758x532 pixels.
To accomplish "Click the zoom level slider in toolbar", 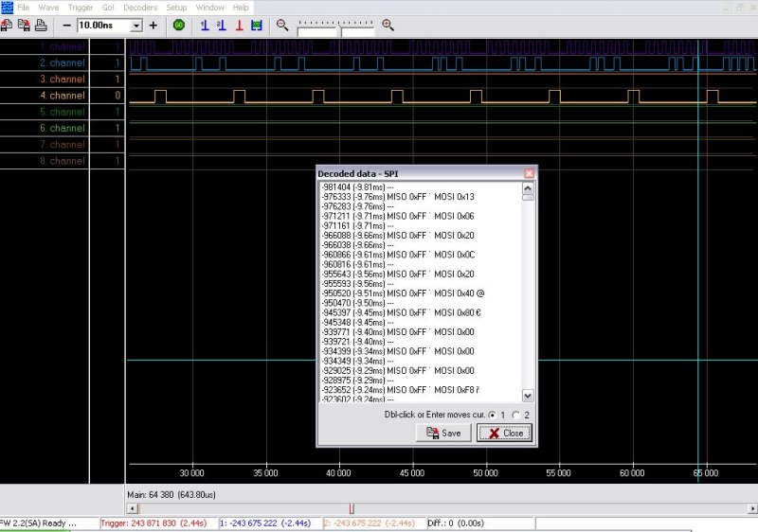I will click(x=339, y=28).
